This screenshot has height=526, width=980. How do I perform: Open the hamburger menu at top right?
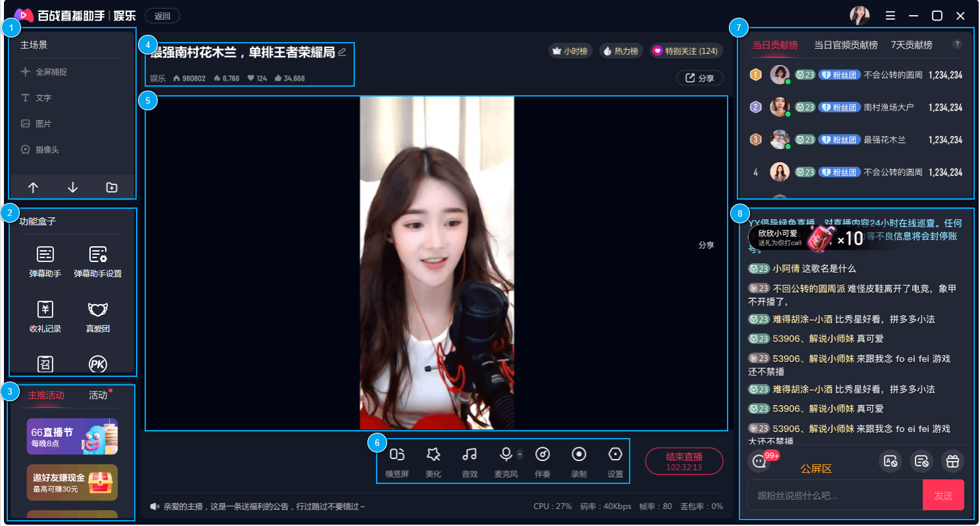coord(891,15)
